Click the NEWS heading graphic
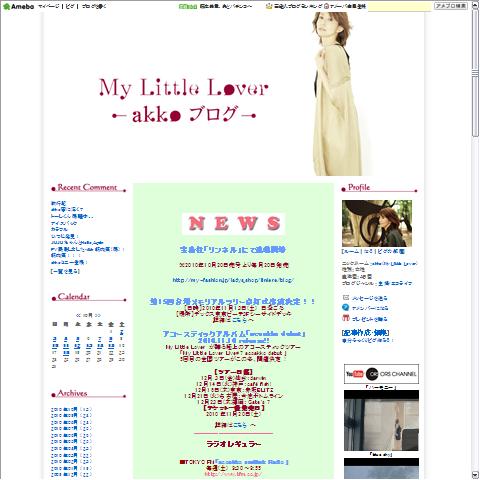The image size is (480, 480). pyautogui.click(x=233, y=224)
